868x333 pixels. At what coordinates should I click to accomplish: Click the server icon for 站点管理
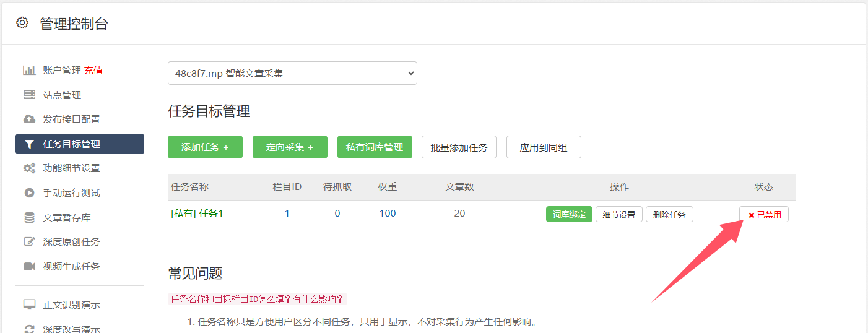(29, 95)
